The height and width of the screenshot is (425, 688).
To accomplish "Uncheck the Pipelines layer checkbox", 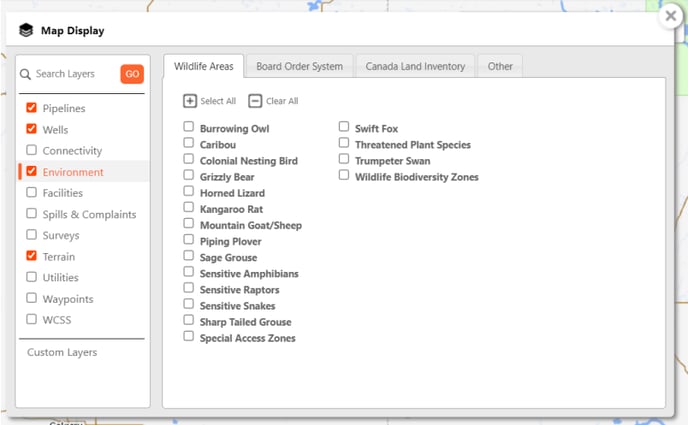I will tap(32, 108).
